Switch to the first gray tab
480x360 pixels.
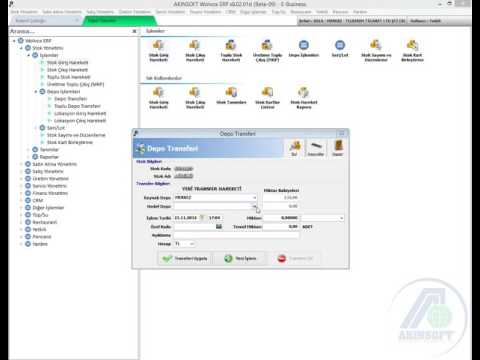point(46,21)
